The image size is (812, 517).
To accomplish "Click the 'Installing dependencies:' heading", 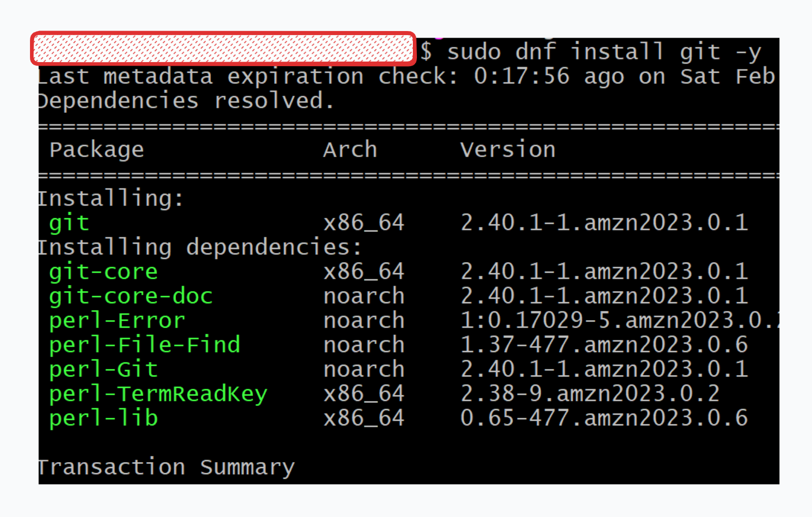I will [x=200, y=247].
